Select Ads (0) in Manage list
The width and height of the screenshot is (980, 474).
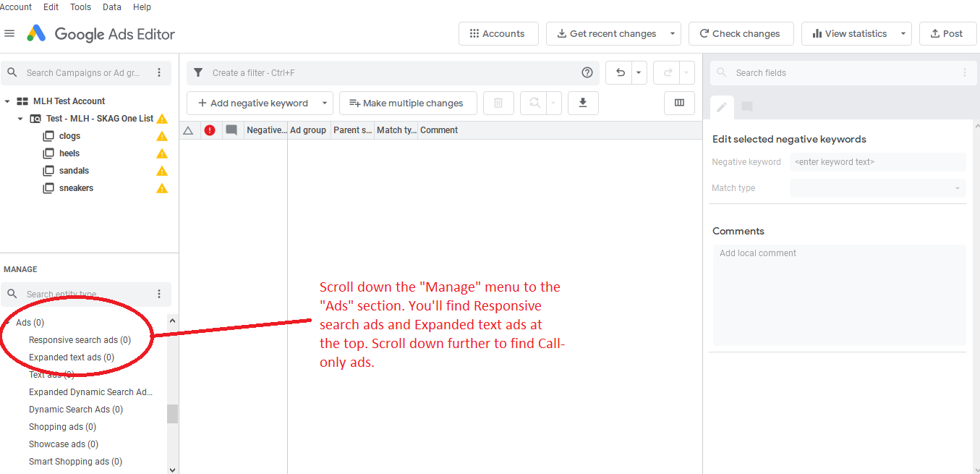(x=30, y=323)
